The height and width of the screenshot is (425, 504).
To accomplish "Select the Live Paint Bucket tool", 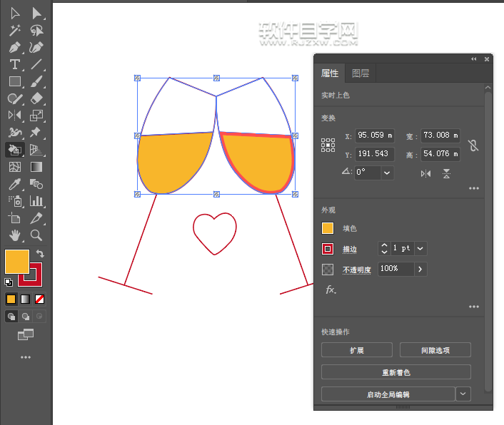I will click(15, 150).
